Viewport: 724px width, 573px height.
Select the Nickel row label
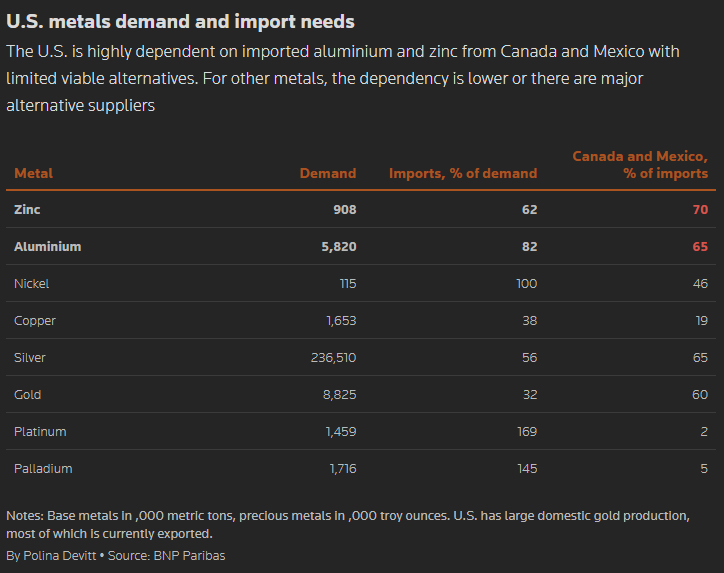pos(32,284)
